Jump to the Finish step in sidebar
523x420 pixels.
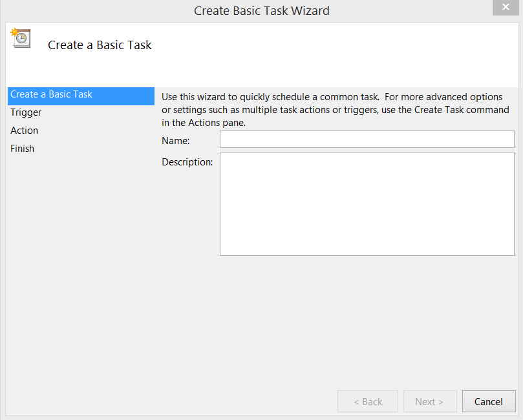click(x=23, y=149)
